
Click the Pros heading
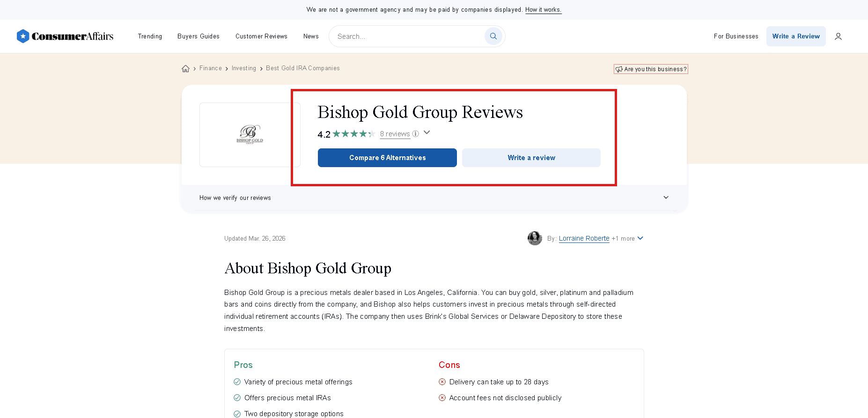coord(243,365)
